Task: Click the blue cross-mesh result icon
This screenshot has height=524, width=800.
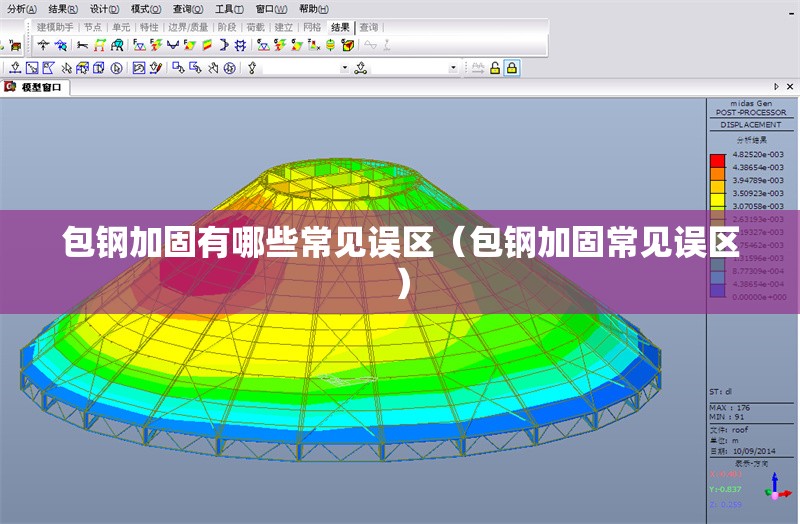Action: [x=240, y=45]
